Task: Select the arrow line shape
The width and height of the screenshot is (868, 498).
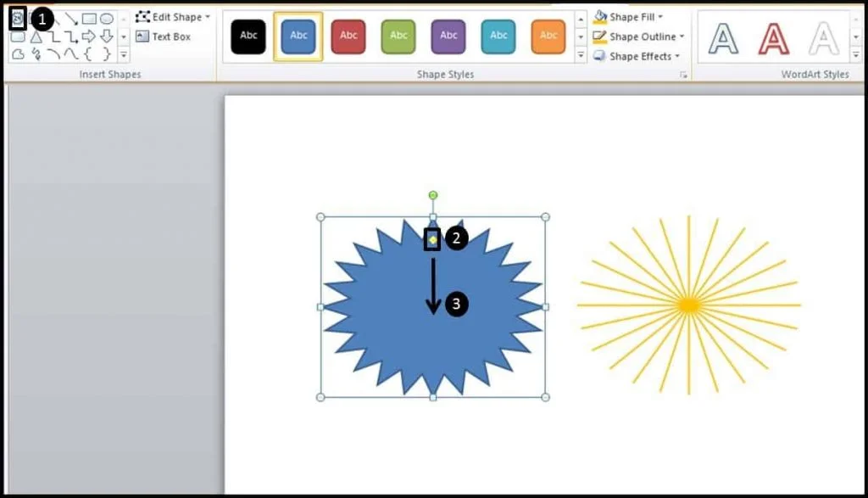Action: [x=71, y=19]
